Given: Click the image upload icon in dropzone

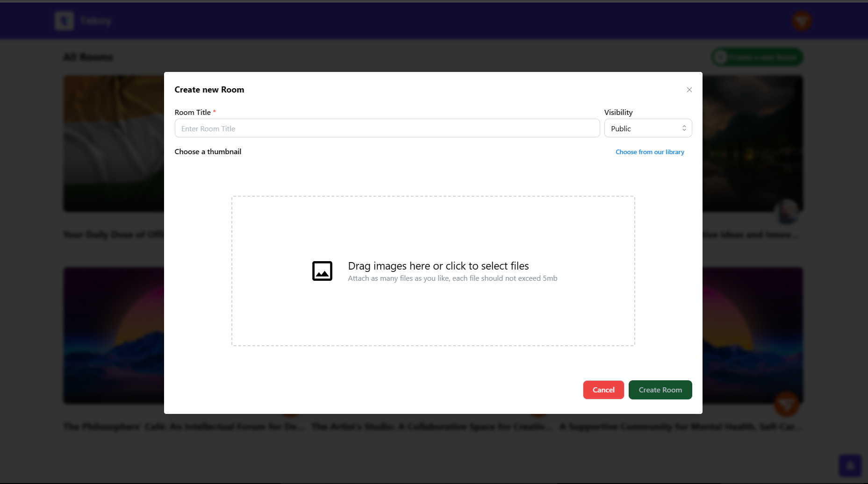Looking at the screenshot, I should pos(322,271).
